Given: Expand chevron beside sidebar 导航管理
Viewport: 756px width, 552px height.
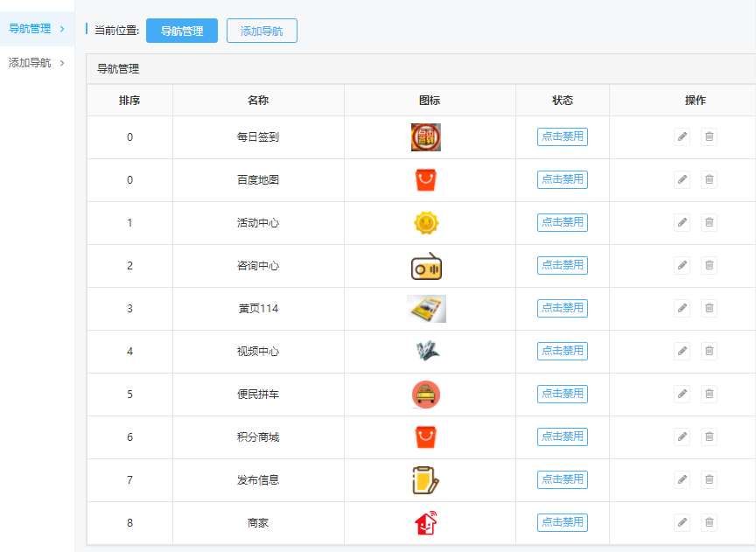Looking at the screenshot, I should 62,29.
